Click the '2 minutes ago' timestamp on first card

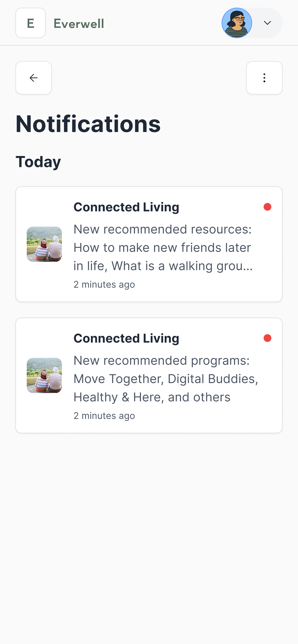click(x=104, y=284)
